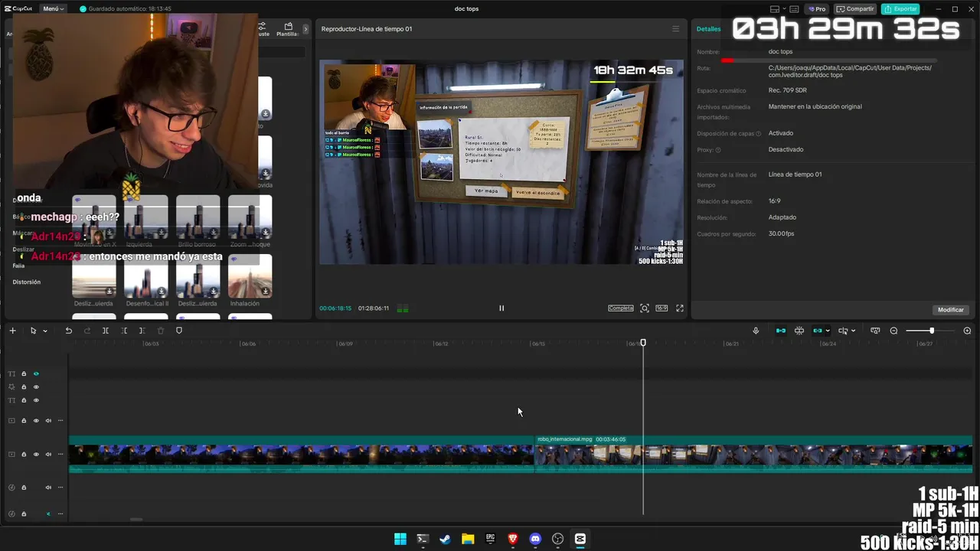
Task: Delete the selected clip via trash icon
Action: pos(161,331)
